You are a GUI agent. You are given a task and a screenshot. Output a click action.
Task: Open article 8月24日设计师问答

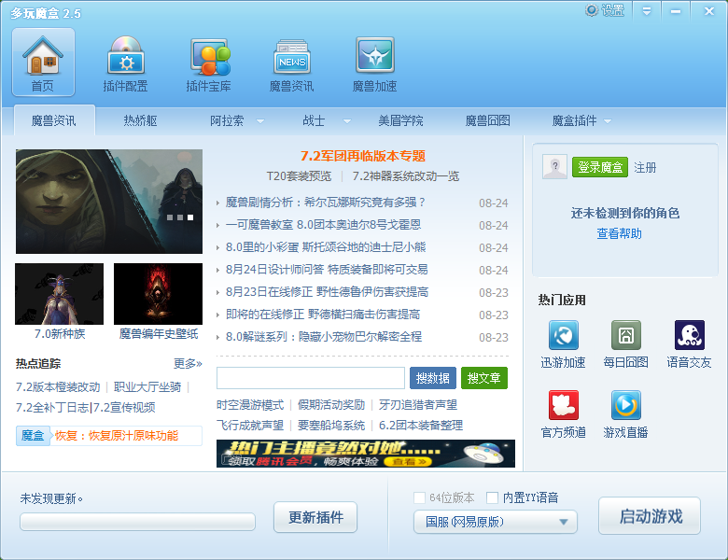coord(327,270)
